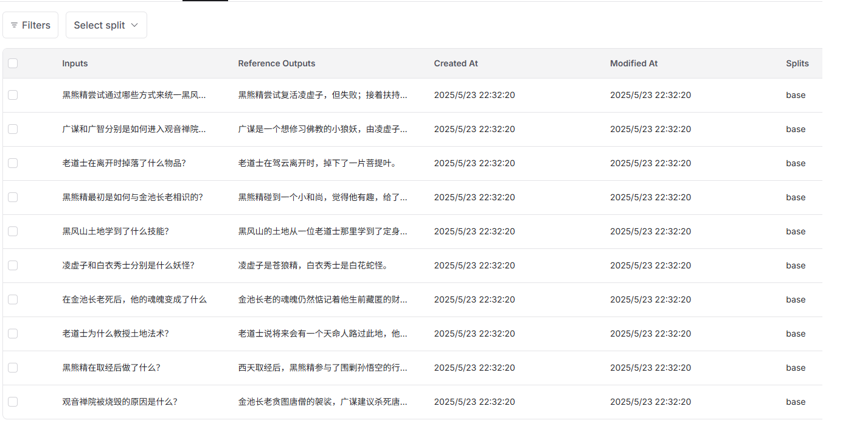Click the Filters funnel icon

pyautogui.click(x=14, y=26)
